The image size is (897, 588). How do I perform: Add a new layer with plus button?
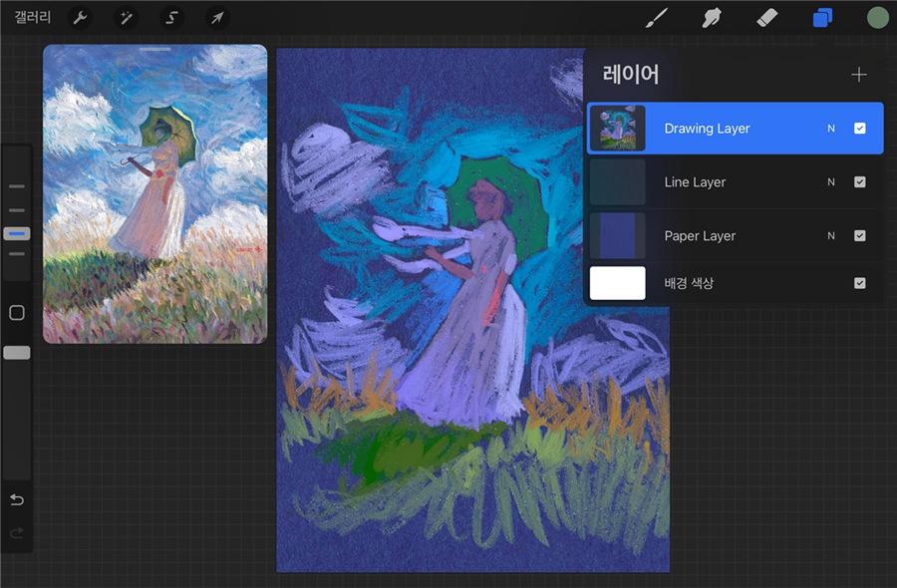858,74
